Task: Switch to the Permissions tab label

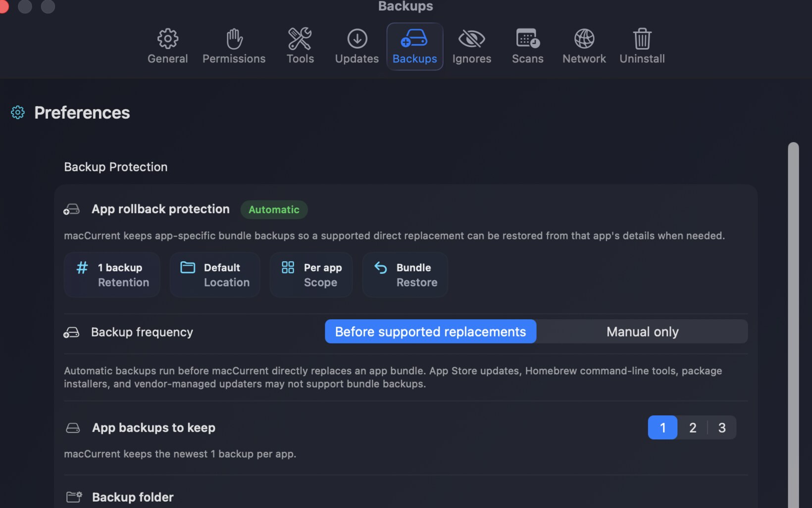Action: point(234,58)
